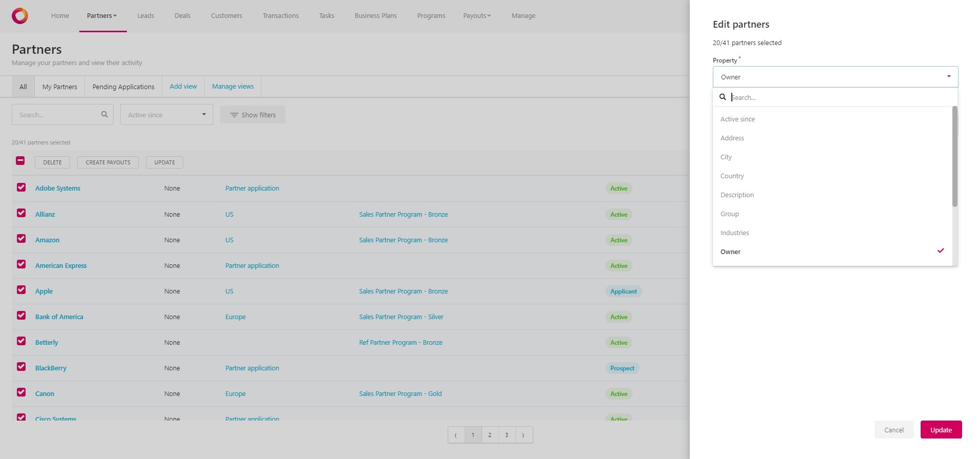Select Address property option
This screenshot has width=980, height=459.
(x=832, y=138)
